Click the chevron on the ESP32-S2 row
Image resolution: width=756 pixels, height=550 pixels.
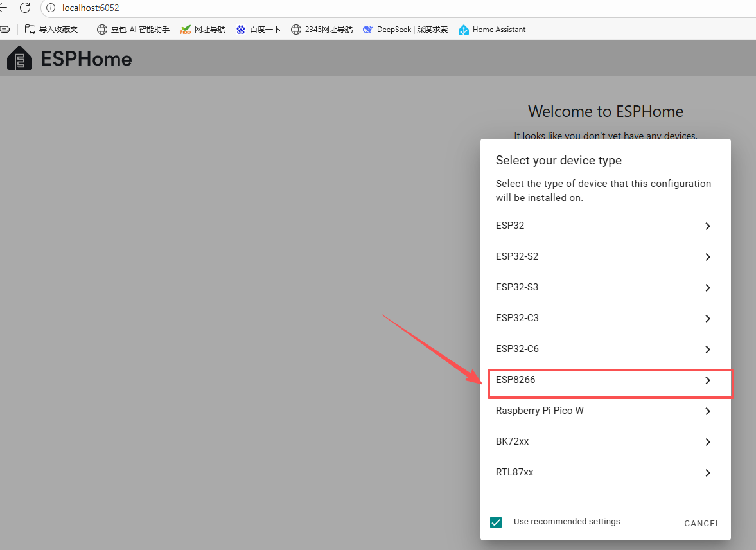coord(708,256)
